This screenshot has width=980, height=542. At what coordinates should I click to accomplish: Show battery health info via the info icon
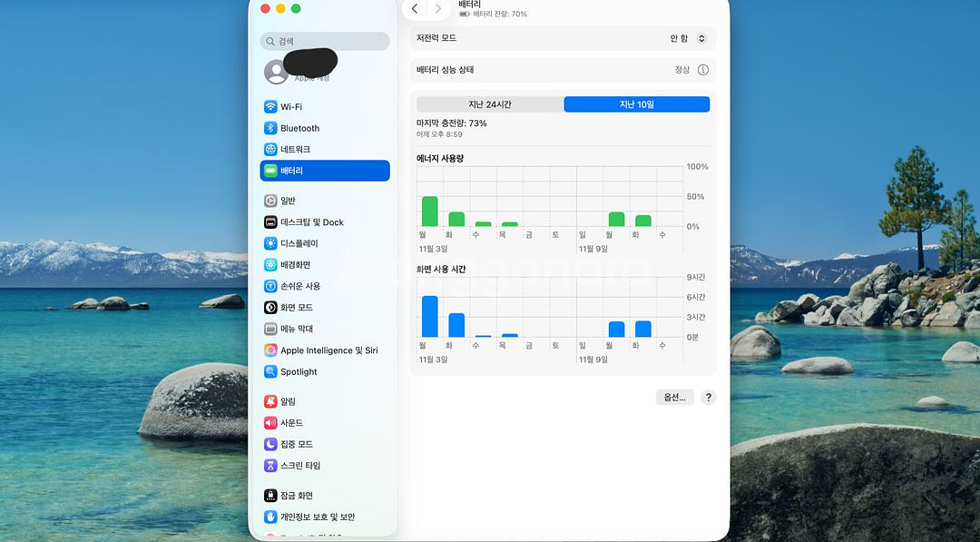[x=703, y=69]
